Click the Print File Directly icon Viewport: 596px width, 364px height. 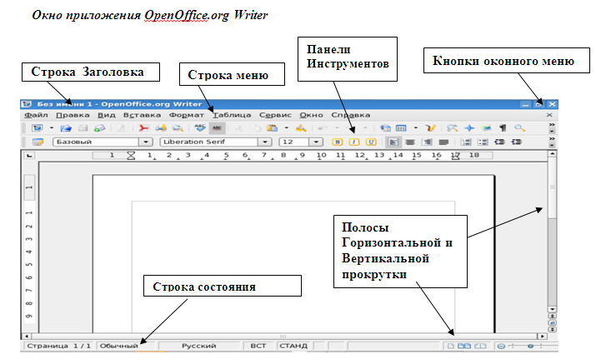pos(161,128)
